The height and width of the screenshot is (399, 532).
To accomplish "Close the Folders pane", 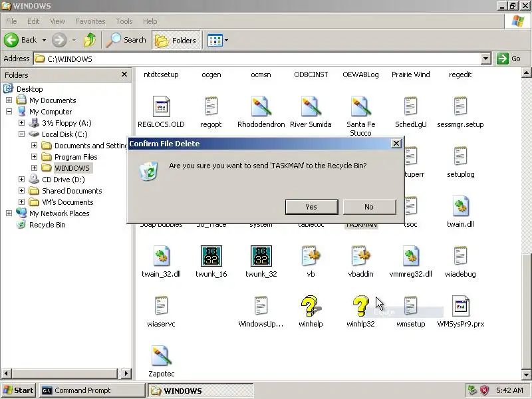I will (124, 74).
